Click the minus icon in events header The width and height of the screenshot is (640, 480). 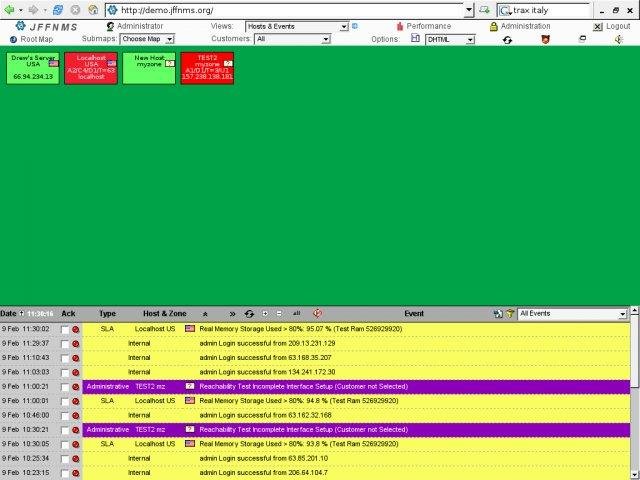(279, 313)
